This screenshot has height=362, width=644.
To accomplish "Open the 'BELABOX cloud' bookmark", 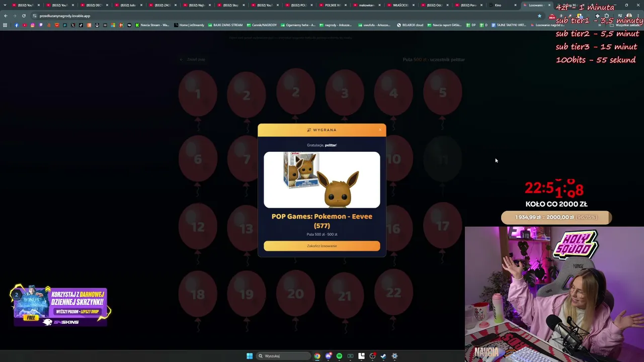I will pyautogui.click(x=410, y=25).
